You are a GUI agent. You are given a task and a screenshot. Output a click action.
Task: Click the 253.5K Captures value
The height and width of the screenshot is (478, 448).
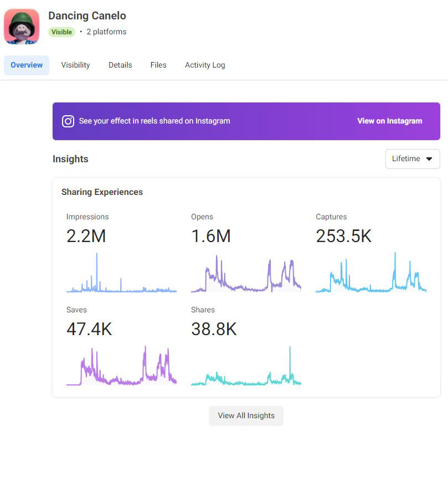point(343,237)
